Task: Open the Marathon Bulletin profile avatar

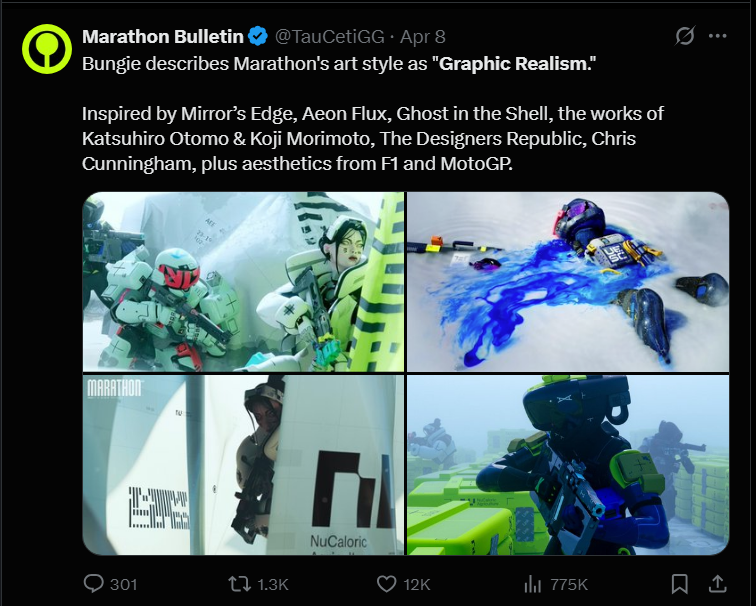Action: point(47,49)
